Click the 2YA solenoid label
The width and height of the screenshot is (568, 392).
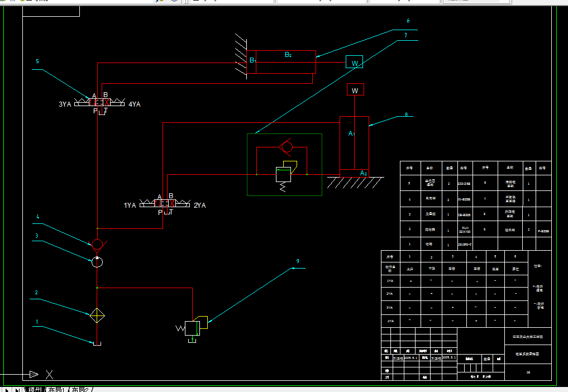[199, 205]
